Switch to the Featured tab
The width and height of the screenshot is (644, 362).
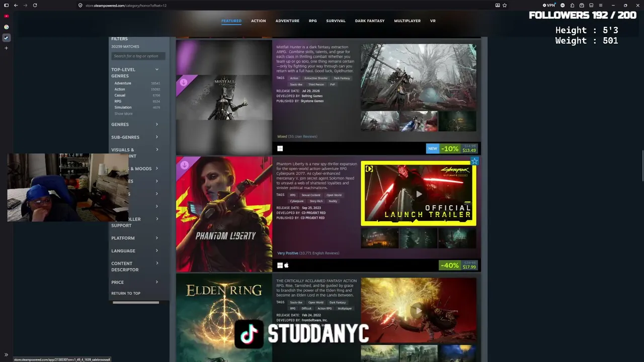pyautogui.click(x=231, y=21)
